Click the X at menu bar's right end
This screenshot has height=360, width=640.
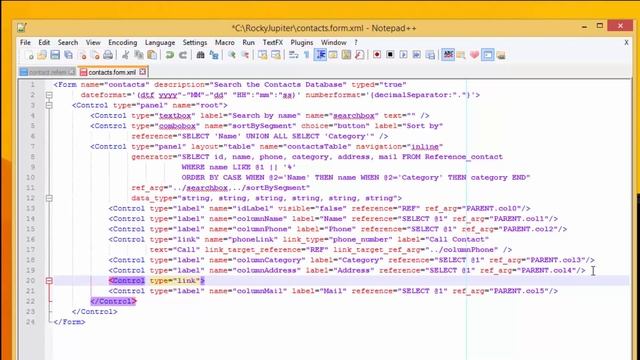pyautogui.click(x=626, y=42)
